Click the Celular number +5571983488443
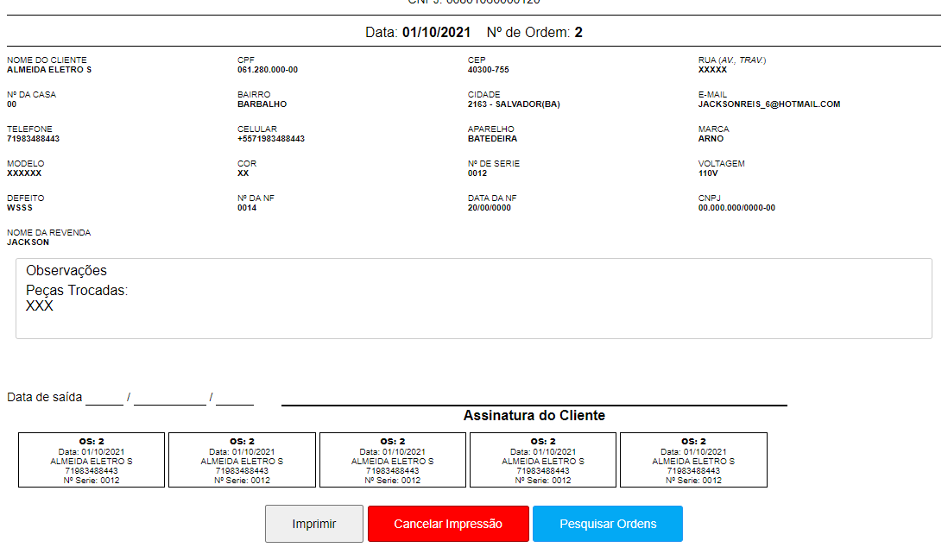This screenshot has width=948, height=560. pyautogui.click(x=271, y=139)
